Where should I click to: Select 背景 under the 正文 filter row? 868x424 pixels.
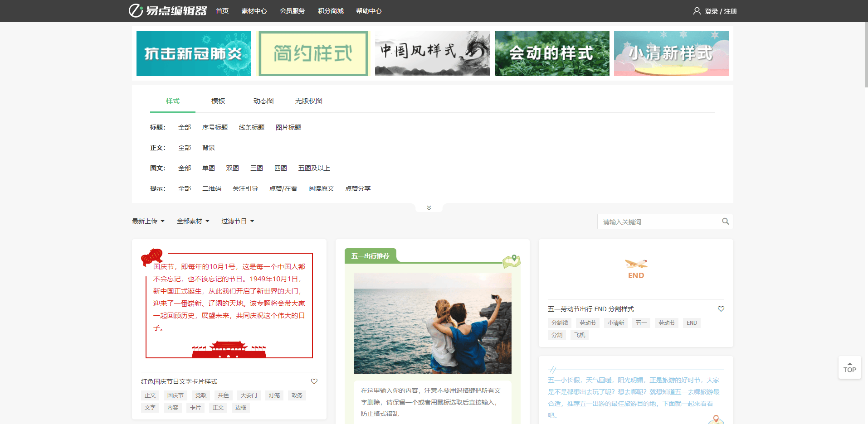pyautogui.click(x=208, y=148)
